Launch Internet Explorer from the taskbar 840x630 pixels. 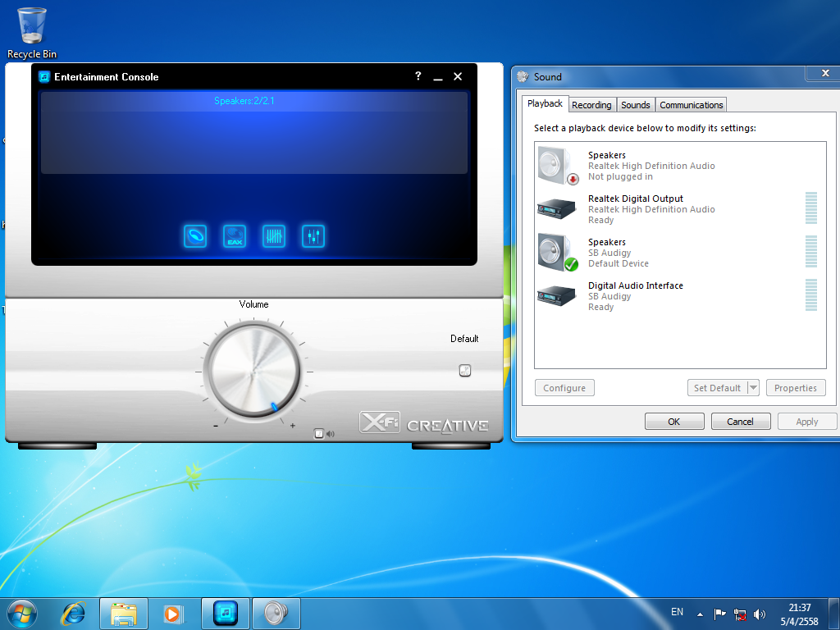coord(73,613)
